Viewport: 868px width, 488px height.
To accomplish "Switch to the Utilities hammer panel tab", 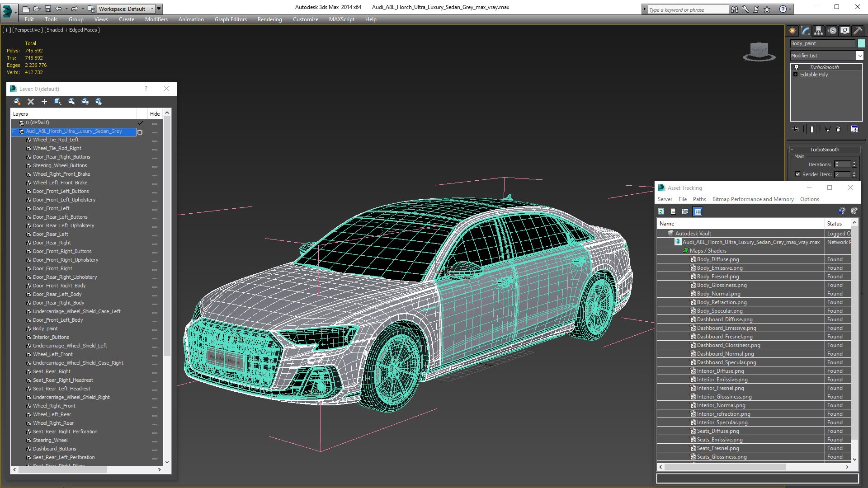I will (858, 31).
